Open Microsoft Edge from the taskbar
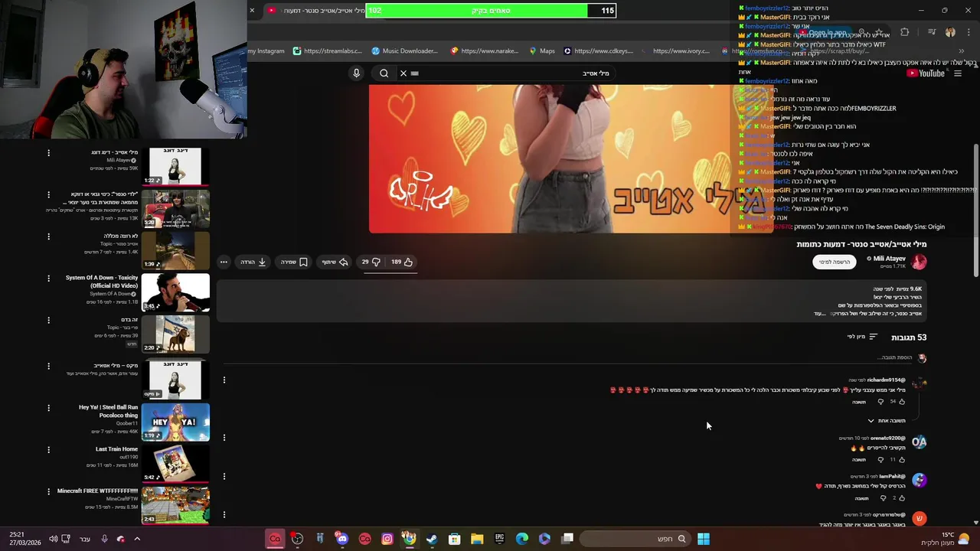980x551 pixels. (522, 539)
